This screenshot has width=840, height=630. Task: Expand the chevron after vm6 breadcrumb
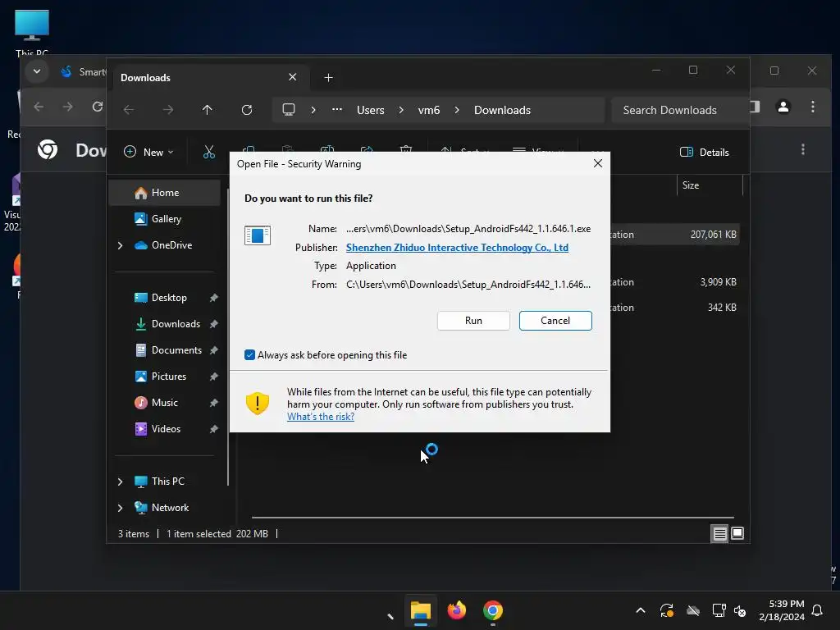tap(456, 110)
